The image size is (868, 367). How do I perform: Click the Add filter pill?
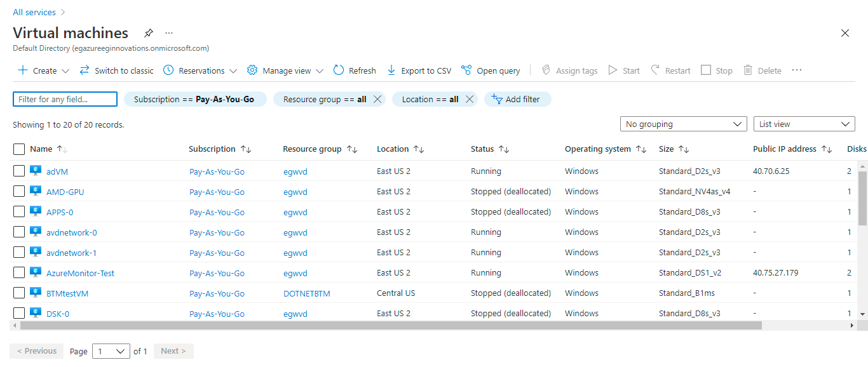coord(517,99)
